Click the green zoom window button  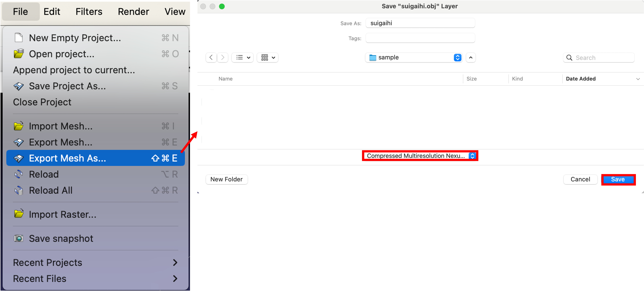[x=222, y=7]
